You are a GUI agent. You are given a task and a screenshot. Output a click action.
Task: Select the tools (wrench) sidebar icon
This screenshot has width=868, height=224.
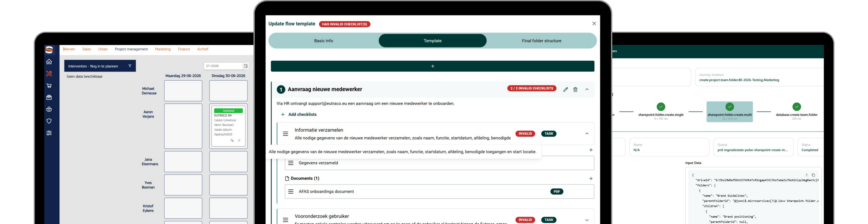49,74
